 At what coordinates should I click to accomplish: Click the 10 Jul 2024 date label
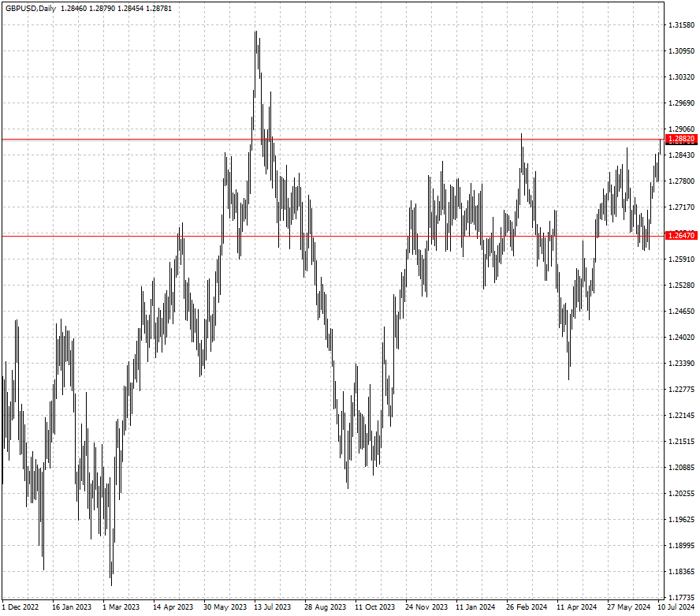coord(676,607)
